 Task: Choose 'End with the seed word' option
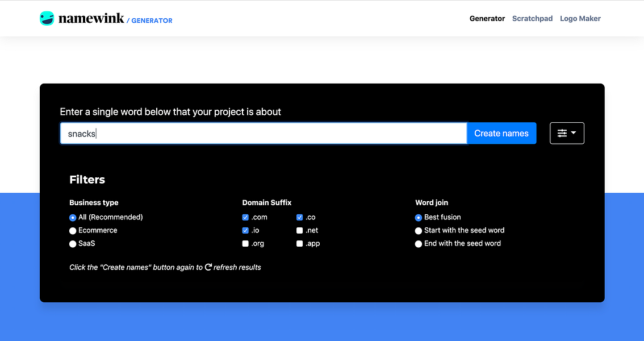click(419, 243)
